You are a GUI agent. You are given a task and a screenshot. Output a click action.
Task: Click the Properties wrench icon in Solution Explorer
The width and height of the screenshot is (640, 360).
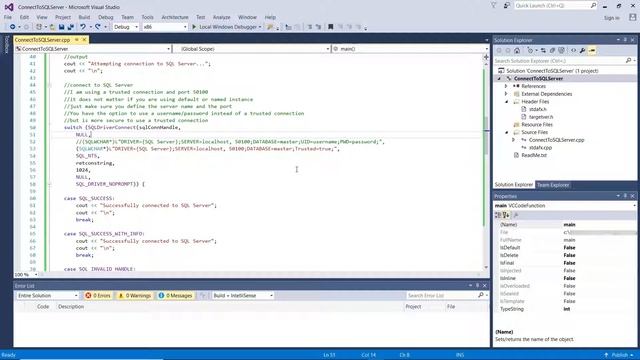(x=582, y=51)
